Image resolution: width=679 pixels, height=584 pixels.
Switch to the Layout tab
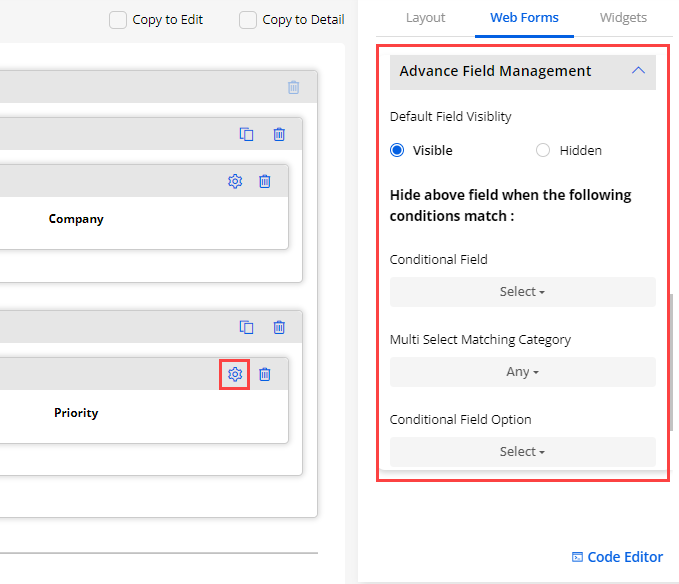tap(425, 18)
